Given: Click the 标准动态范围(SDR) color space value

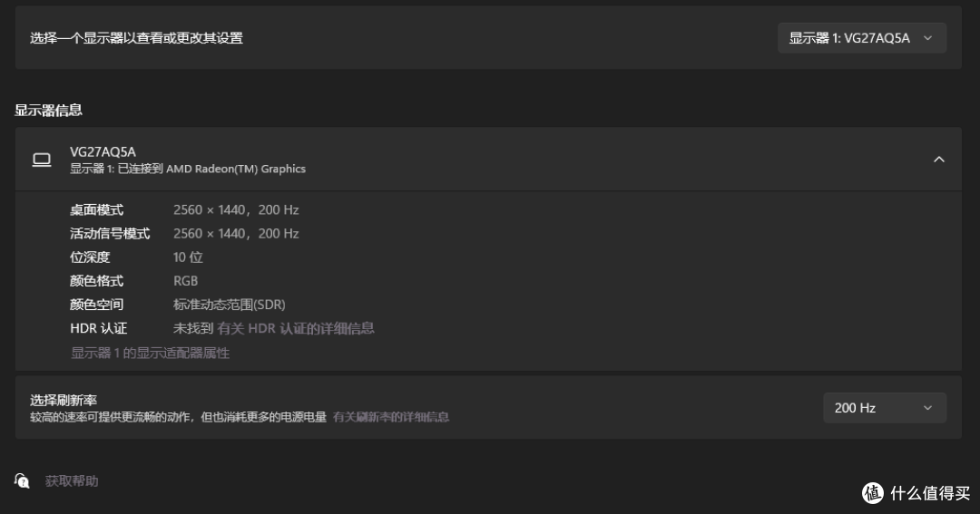Looking at the screenshot, I should (x=230, y=305).
